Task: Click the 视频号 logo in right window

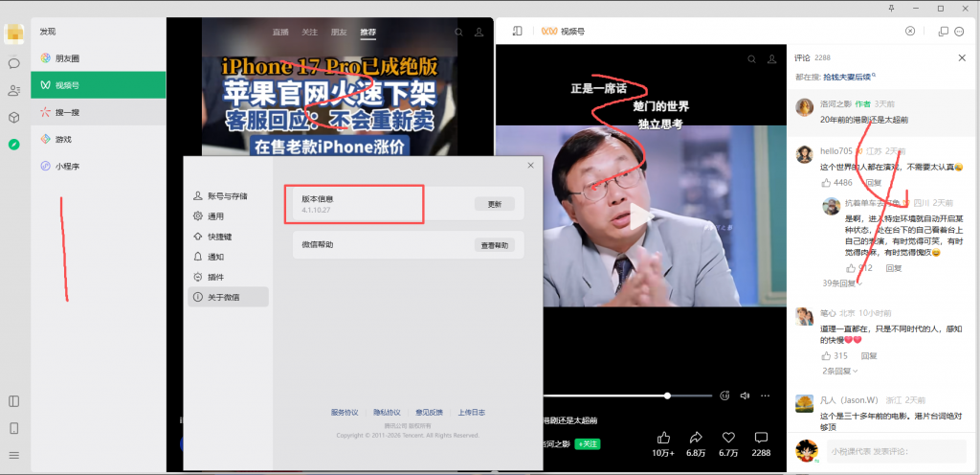Action: 563,32
